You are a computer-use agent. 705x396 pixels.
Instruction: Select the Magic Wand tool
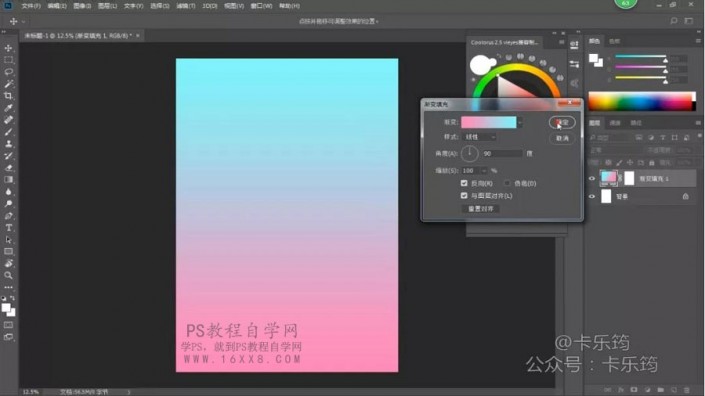click(9, 84)
